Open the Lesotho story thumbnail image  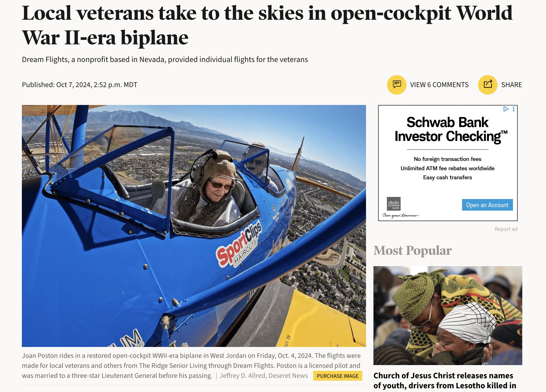coord(448,315)
